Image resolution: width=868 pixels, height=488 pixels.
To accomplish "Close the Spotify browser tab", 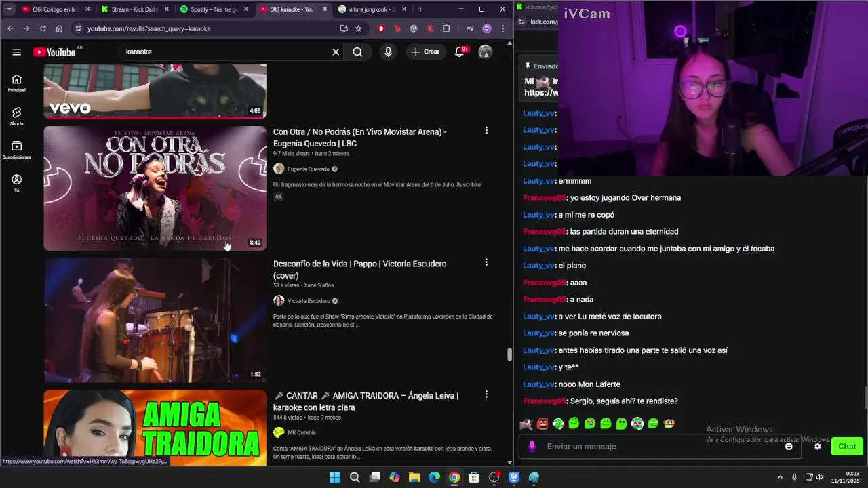I will pyautogui.click(x=245, y=9).
